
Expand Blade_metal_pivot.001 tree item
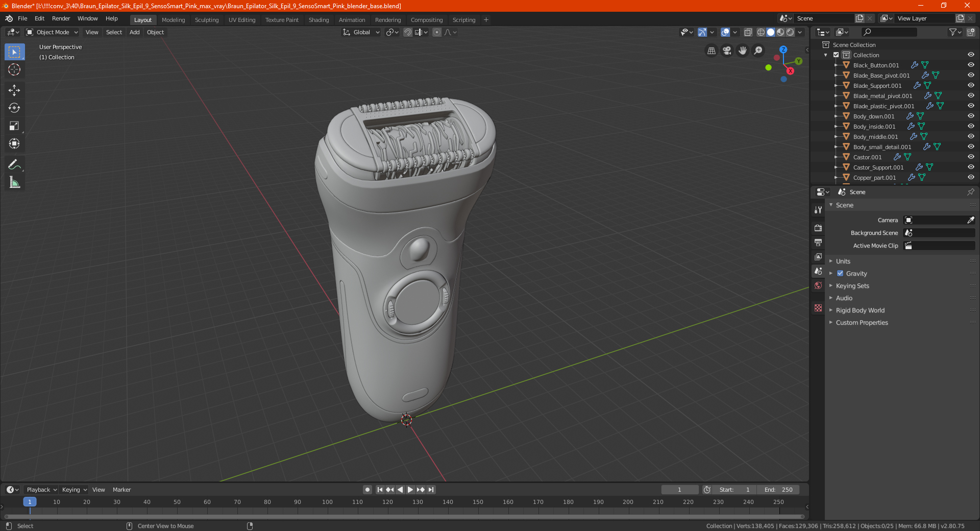pos(836,95)
